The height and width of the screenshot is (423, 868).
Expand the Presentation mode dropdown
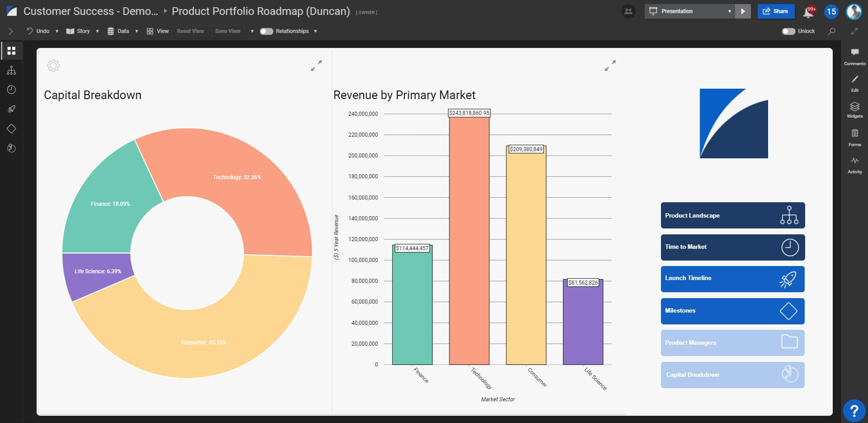tap(729, 11)
